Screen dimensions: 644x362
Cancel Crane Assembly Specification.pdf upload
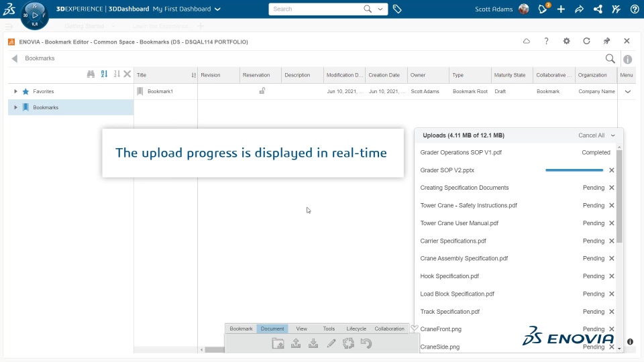(x=612, y=258)
